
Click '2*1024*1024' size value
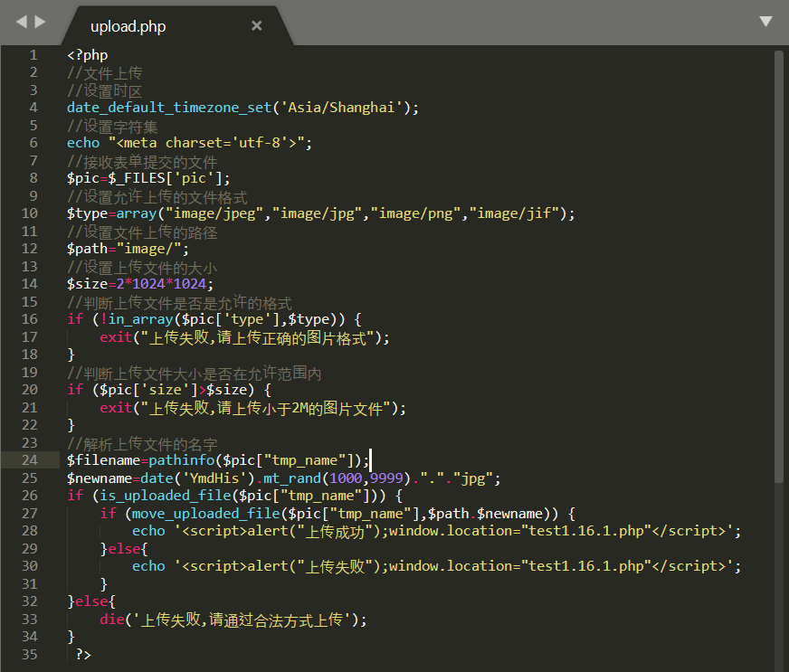[162, 284]
